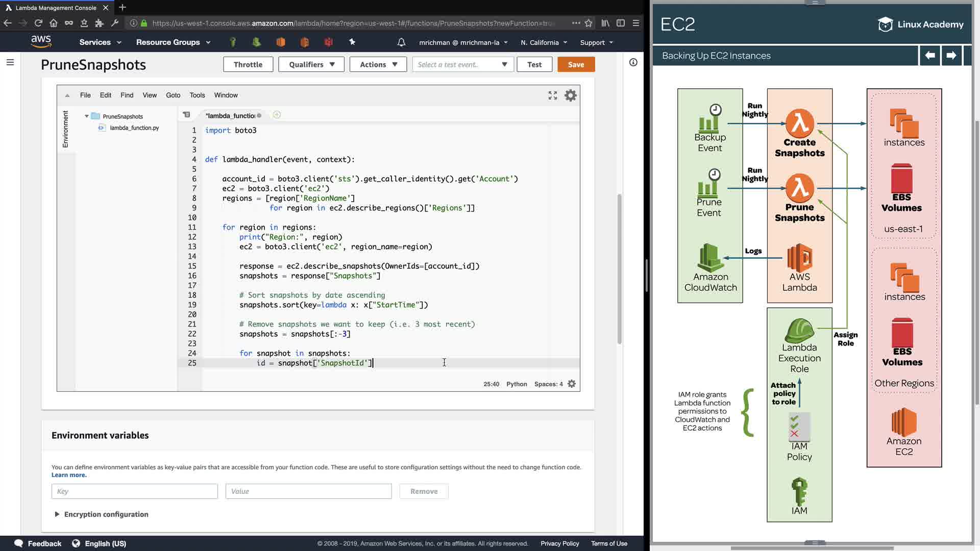
Task: Collapse the PruneSnapshots folder tree
Action: click(87, 116)
